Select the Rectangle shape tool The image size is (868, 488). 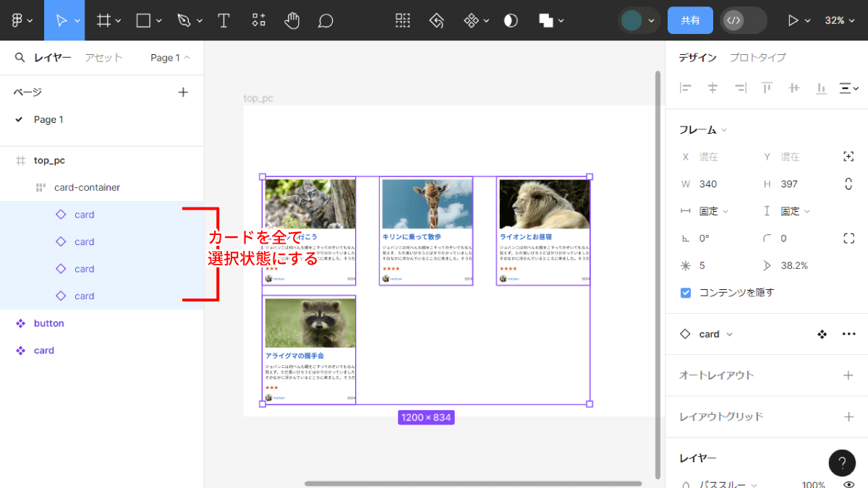[x=144, y=20]
